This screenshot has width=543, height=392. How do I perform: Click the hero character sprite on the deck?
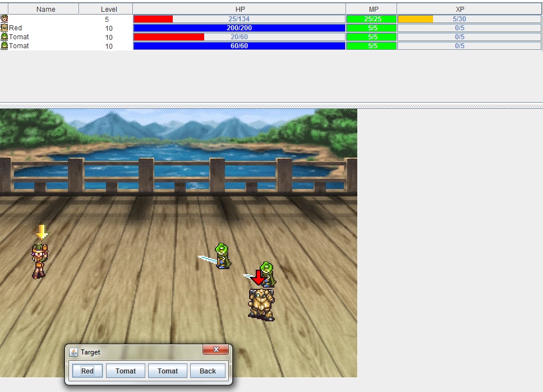[39, 261]
